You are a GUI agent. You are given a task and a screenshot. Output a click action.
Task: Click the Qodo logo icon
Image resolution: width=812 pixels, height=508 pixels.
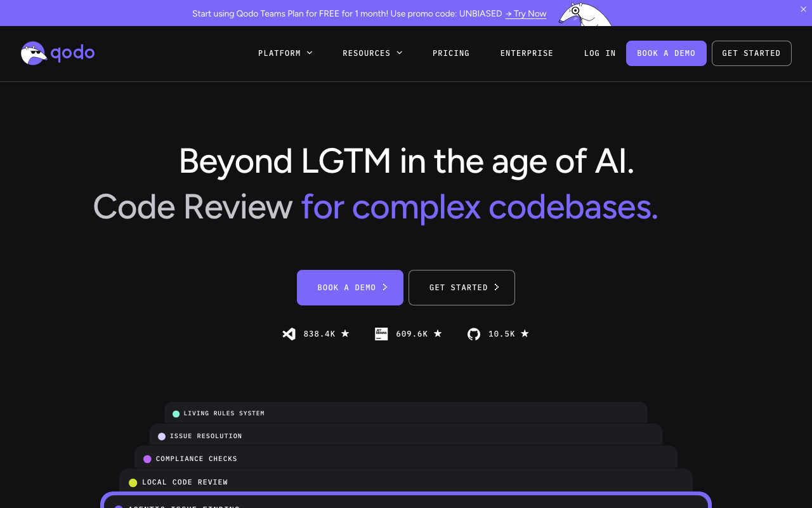(x=34, y=53)
